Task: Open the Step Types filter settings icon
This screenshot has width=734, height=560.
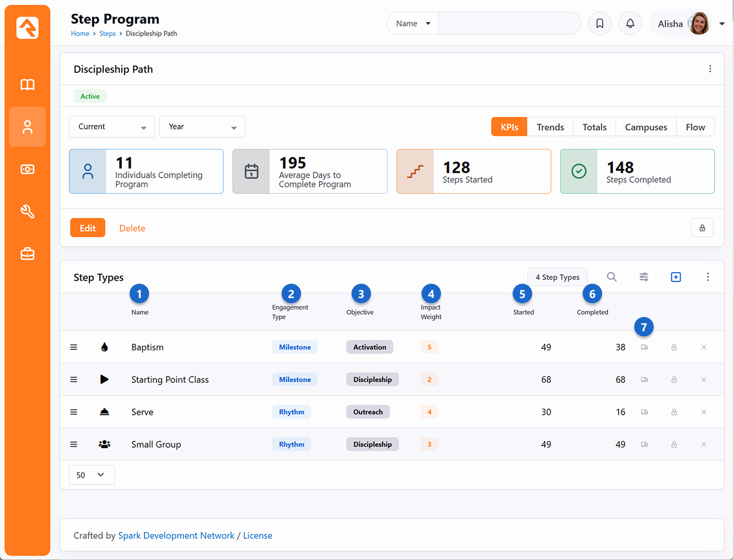Action: [644, 277]
